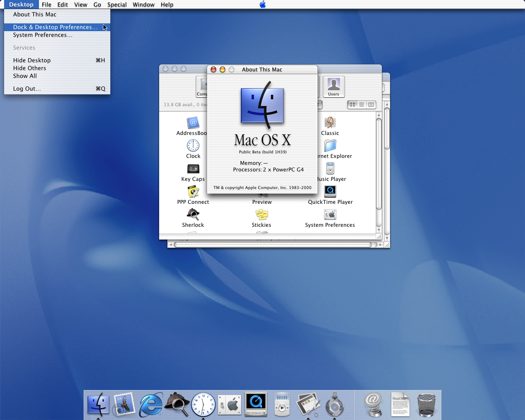This screenshot has height=420, width=525.
Task: Open the Help menu
Action: click(167, 5)
